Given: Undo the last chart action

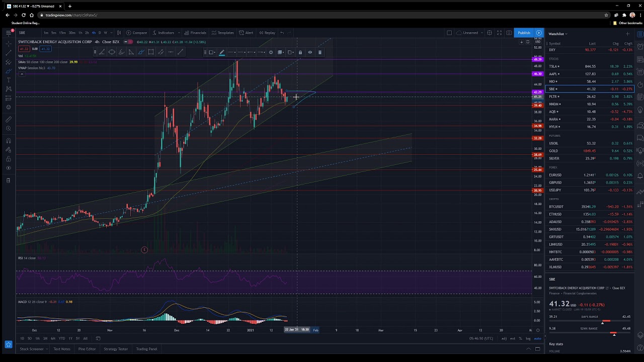Looking at the screenshot, I should pos(282,33).
